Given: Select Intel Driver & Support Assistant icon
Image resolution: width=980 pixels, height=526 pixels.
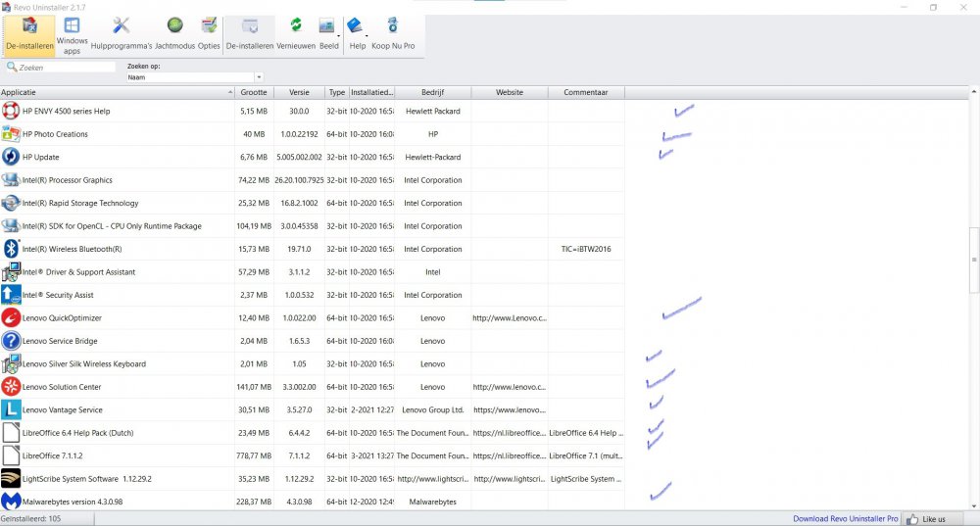Looking at the screenshot, I should tap(11, 271).
